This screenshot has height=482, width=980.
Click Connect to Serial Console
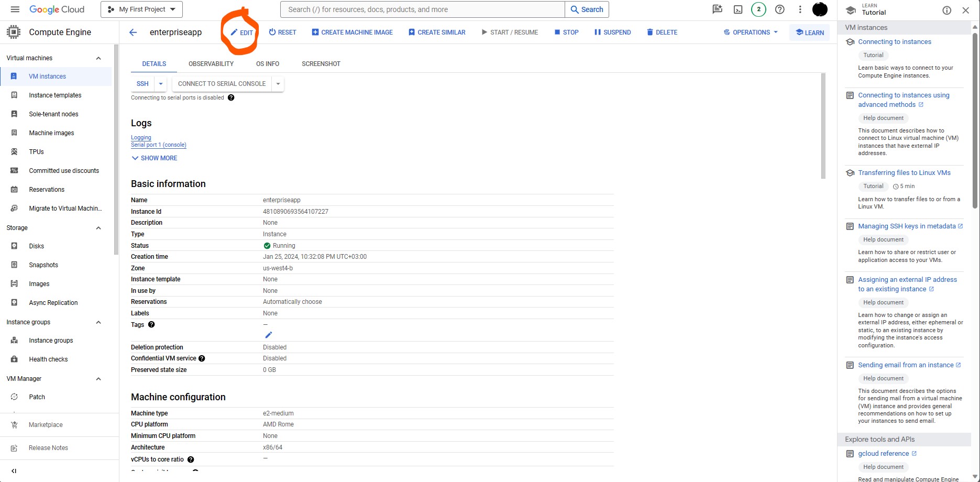point(222,84)
